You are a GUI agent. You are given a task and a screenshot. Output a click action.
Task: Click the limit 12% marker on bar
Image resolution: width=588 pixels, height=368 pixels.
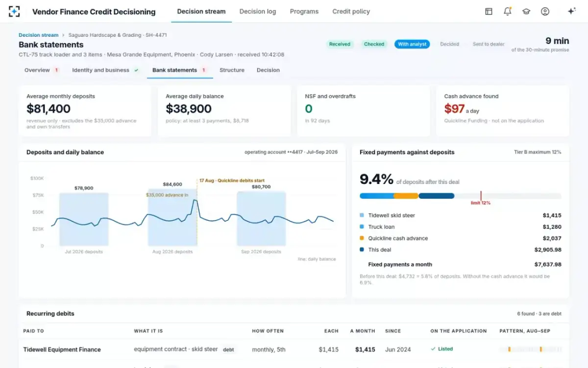pyautogui.click(x=481, y=198)
